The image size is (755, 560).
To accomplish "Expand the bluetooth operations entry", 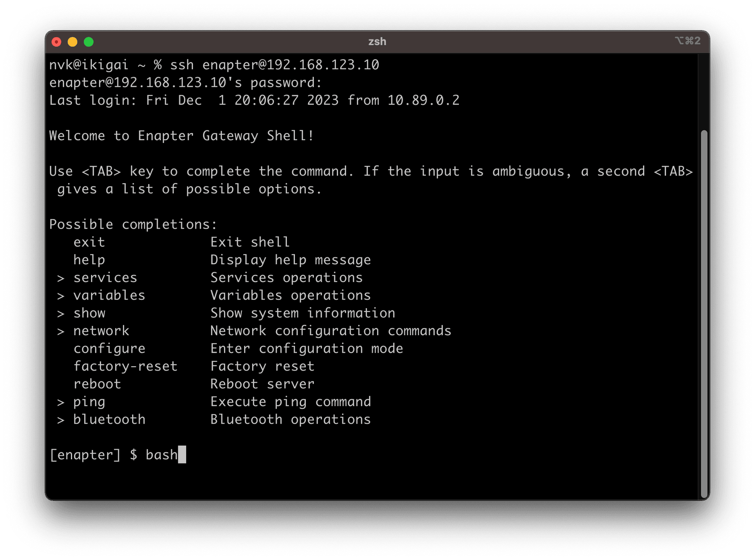I will click(x=109, y=419).
